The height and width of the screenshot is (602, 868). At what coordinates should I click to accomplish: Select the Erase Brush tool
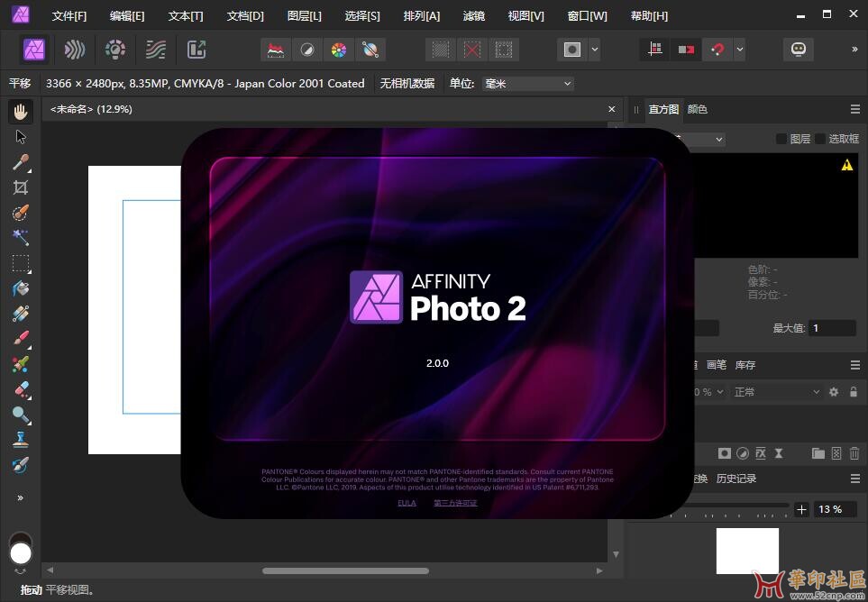click(21, 389)
